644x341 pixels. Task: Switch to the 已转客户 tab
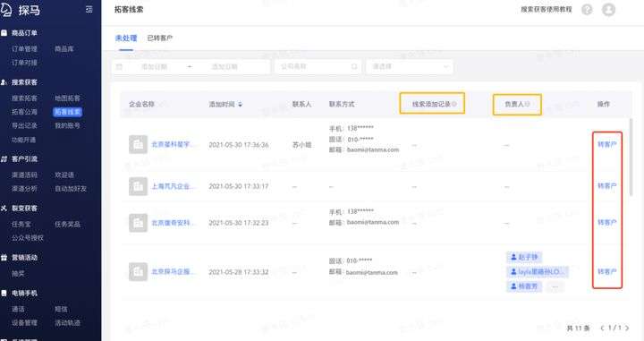[160, 38]
